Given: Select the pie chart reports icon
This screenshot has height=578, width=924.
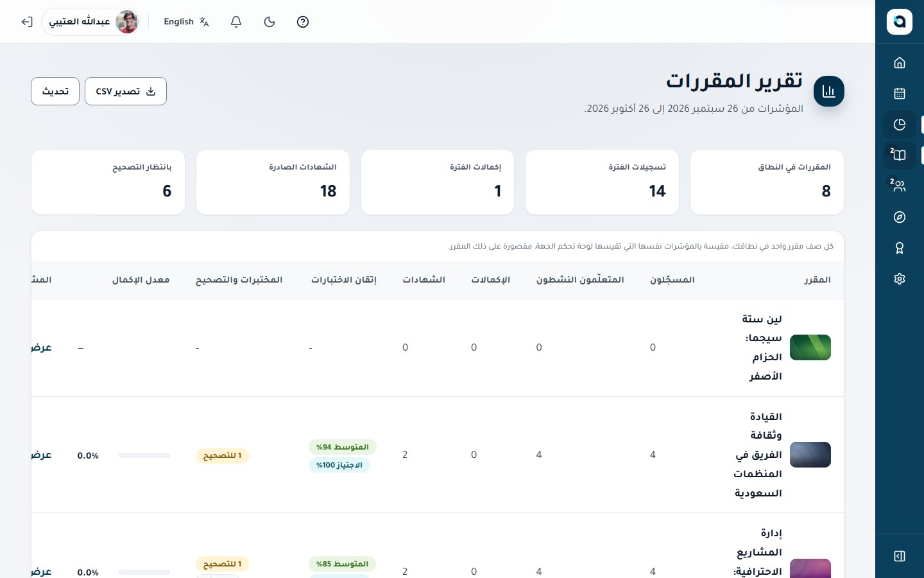Looking at the screenshot, I should tap(900, 124).
